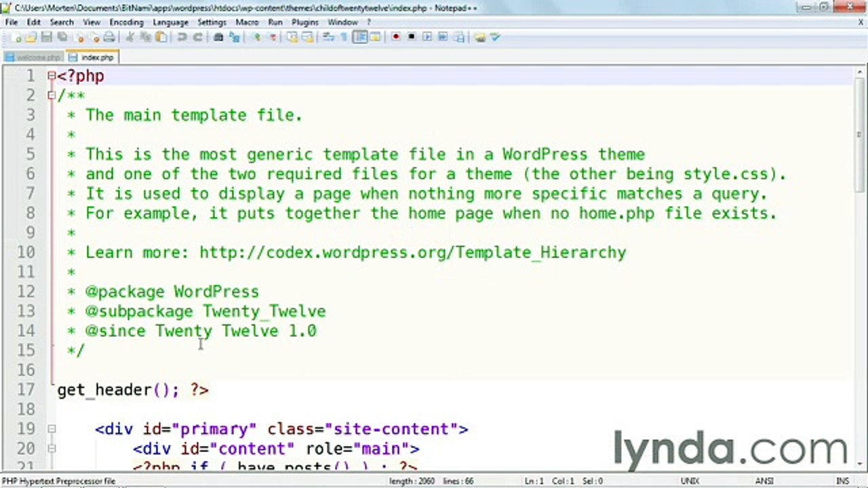Click 'length : 2060' in the status bar
Screen dimensions: 868x488
pyautogui.click(x=412, y=481)
